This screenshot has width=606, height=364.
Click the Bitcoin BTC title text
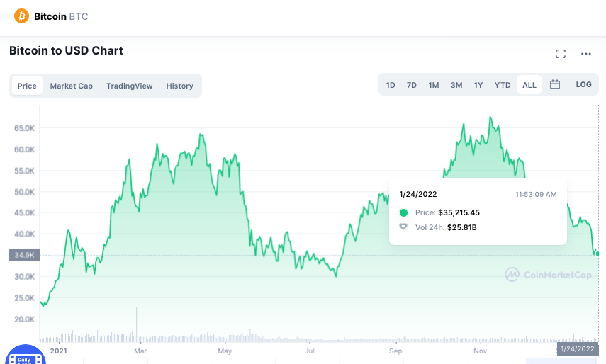pos(61,16)
